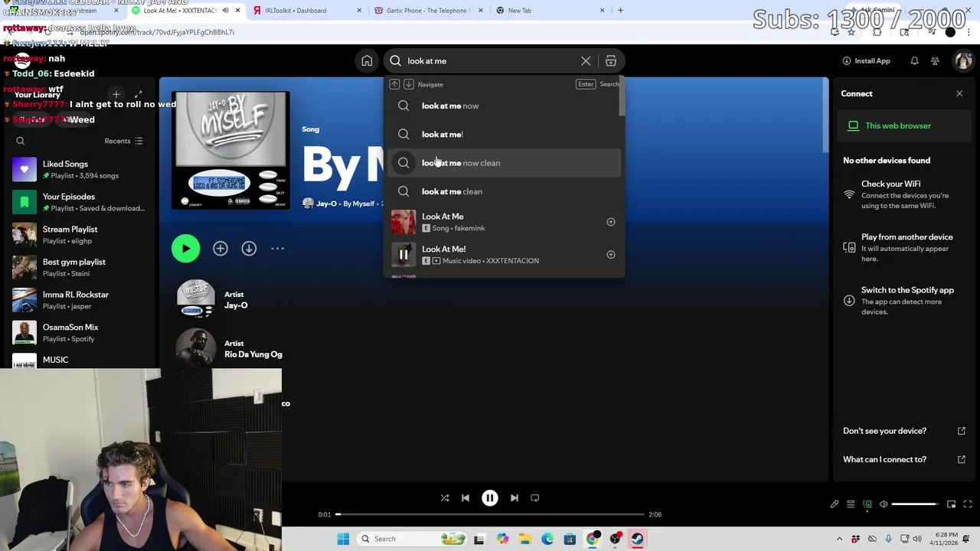Go to Spotify Home via house icon
The height and width of the screenshot is (551, 980).
(x=367, y=61)
